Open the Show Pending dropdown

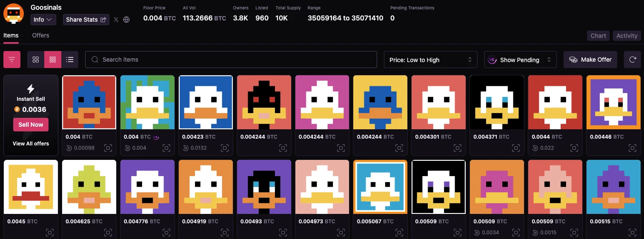pyautogui.click(x=520, y=60)
